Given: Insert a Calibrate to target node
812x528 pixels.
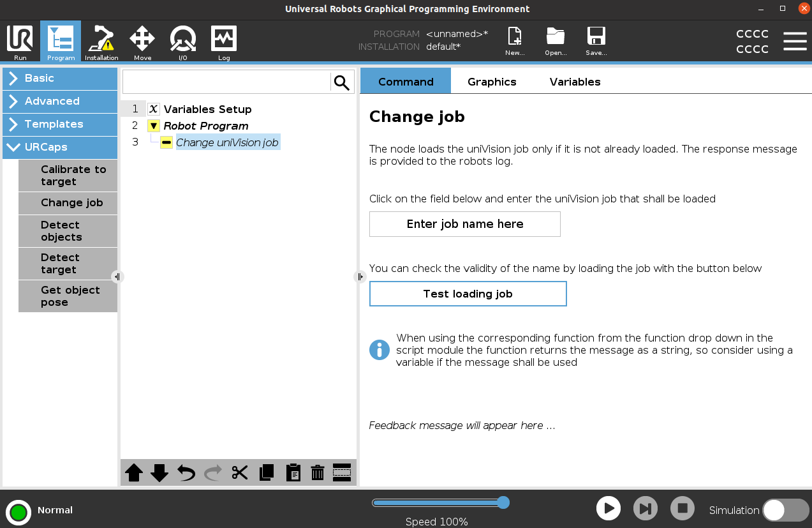Looking at the screenshot, I should click(x=68, y=176).
